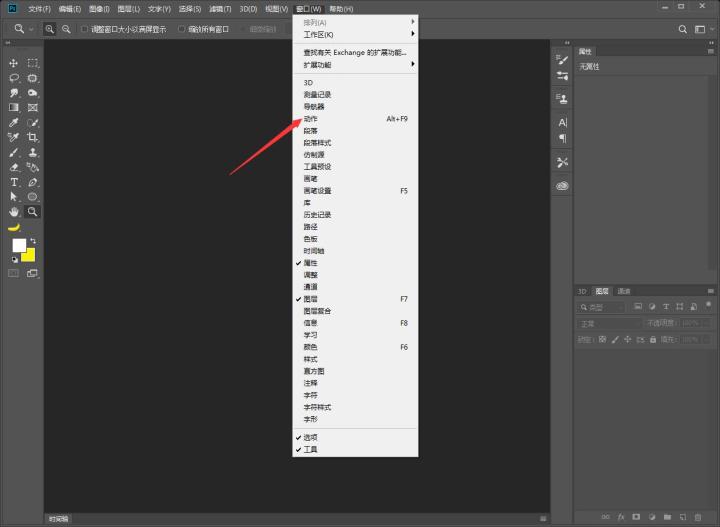This screenshot has width=720, height=527.
Task: Click the new group folder button
Action: point(667,517)
